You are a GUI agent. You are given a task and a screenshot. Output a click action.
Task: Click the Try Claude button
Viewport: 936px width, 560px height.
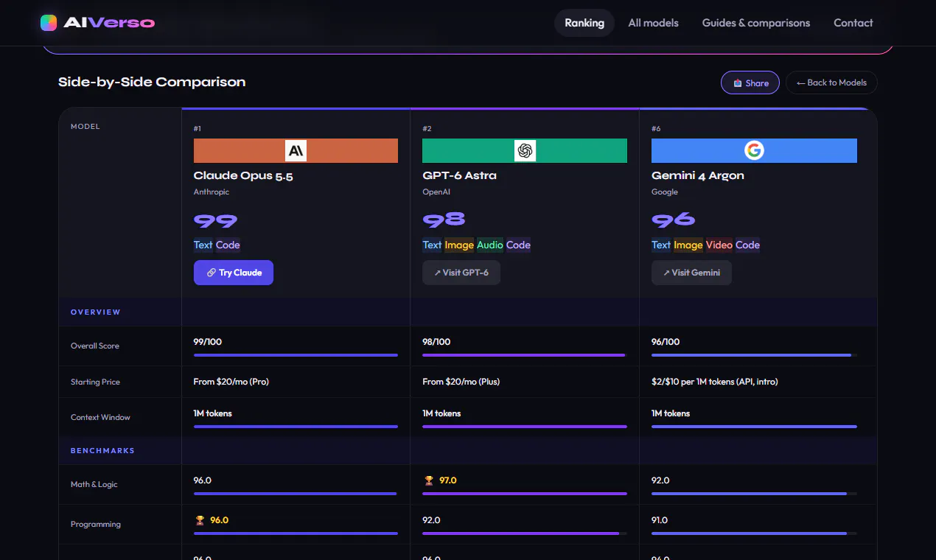(x=234, y=273)
